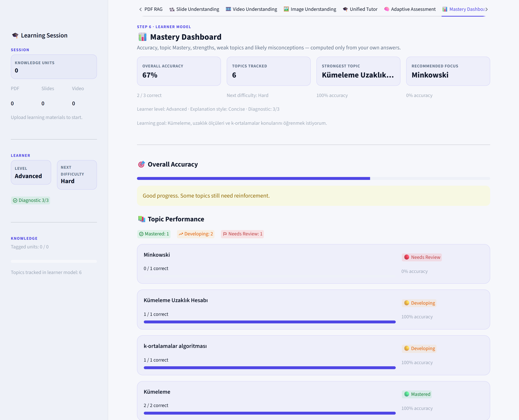Click the Next Difficulty Hard card

click(77, 175)
